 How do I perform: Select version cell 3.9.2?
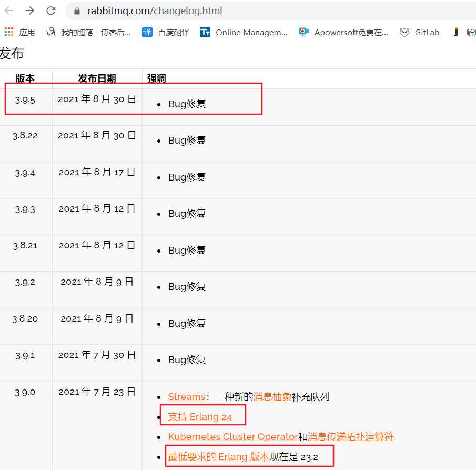pos(25,282)
